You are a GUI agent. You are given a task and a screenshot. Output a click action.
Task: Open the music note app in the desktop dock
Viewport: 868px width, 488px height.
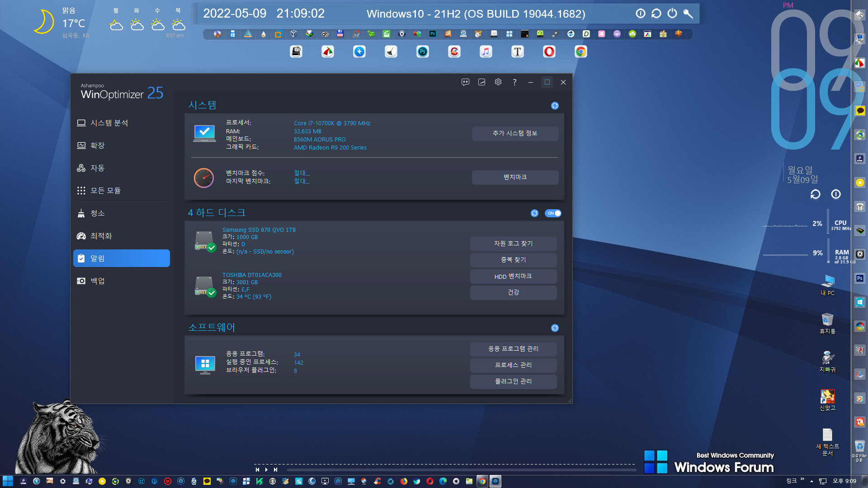click(486, 52)
